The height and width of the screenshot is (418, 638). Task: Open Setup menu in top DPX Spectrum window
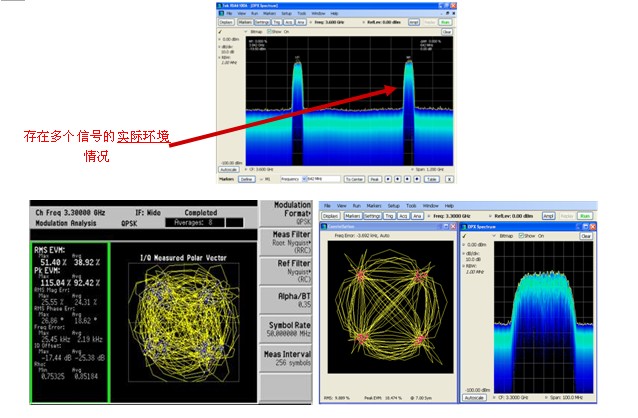point(286,13)
